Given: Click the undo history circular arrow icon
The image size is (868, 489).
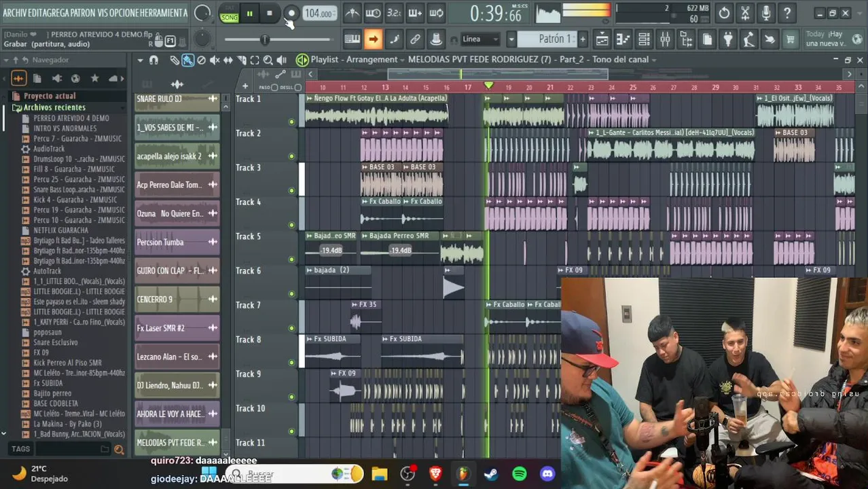Looking at the screenshot, I should [724, 13].
